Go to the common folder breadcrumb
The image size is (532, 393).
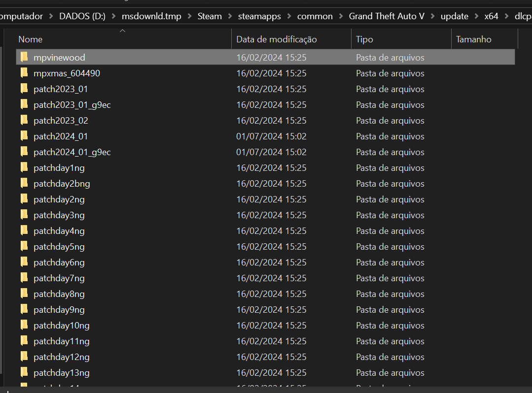pyautogui.click(x=315, y=16)
